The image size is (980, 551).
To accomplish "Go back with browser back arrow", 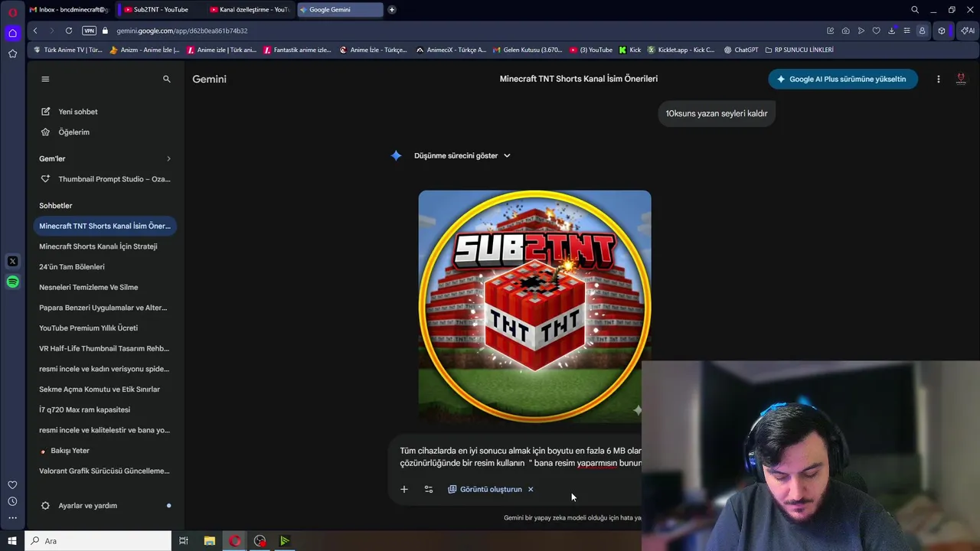I will tap(35, 31).
